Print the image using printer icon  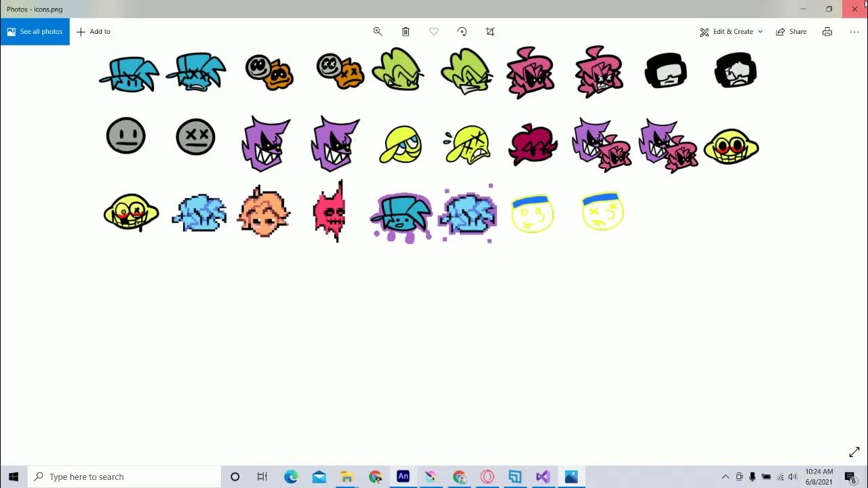click(x=827, y=32)
